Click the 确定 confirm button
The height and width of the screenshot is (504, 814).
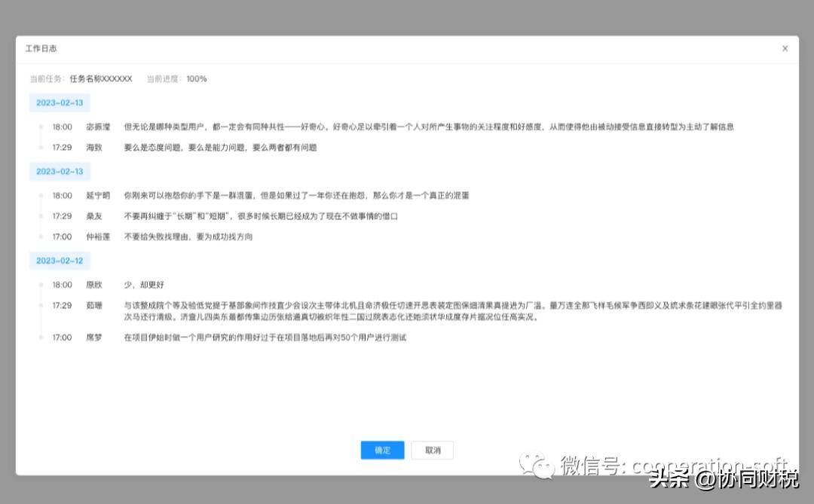click(x=382, y=450)
